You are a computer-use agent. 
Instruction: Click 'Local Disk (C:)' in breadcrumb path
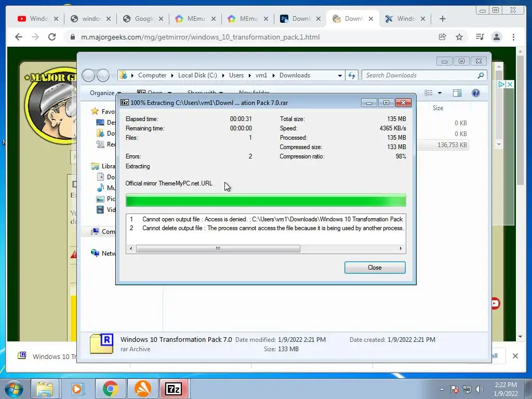click(197, 75)
